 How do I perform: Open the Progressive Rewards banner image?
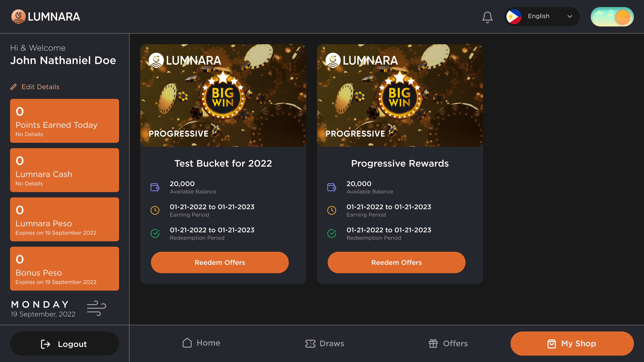pos(400,95)
